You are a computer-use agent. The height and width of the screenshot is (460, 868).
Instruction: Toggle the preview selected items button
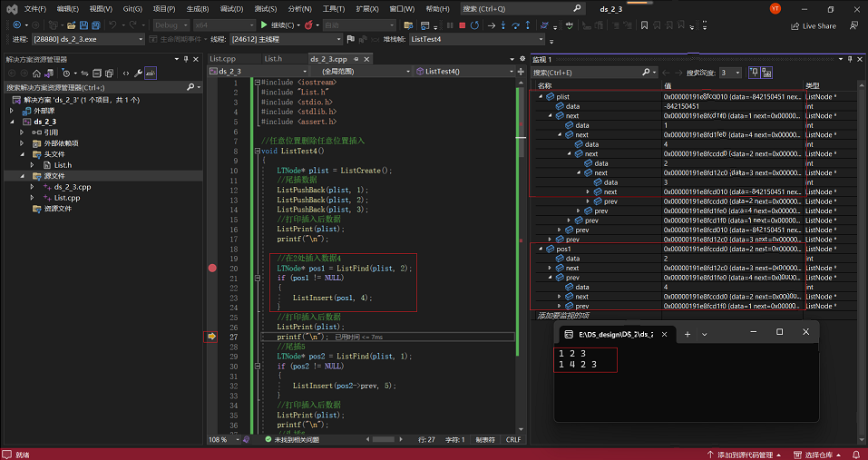(150, 73)
